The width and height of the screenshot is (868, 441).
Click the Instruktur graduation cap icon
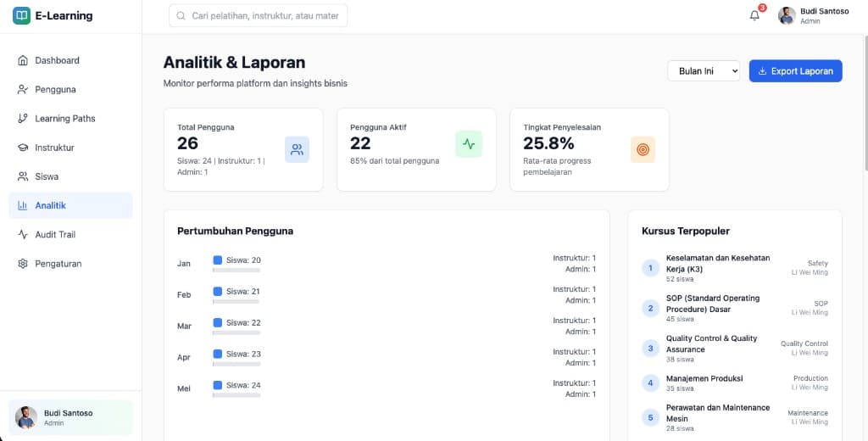coord(23,148)
